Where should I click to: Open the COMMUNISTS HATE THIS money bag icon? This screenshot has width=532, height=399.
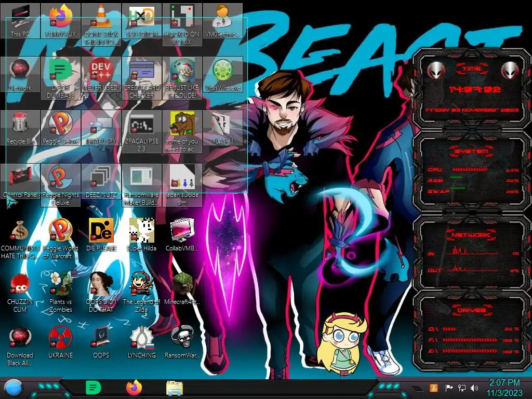coord(20,239)
